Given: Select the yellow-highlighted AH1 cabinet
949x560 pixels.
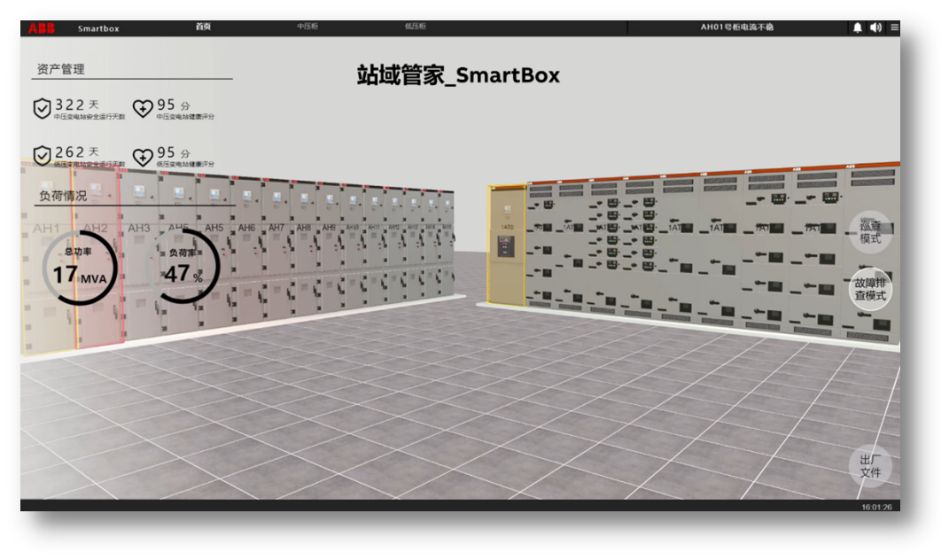Looking at the screenshot, I should 47,257.
